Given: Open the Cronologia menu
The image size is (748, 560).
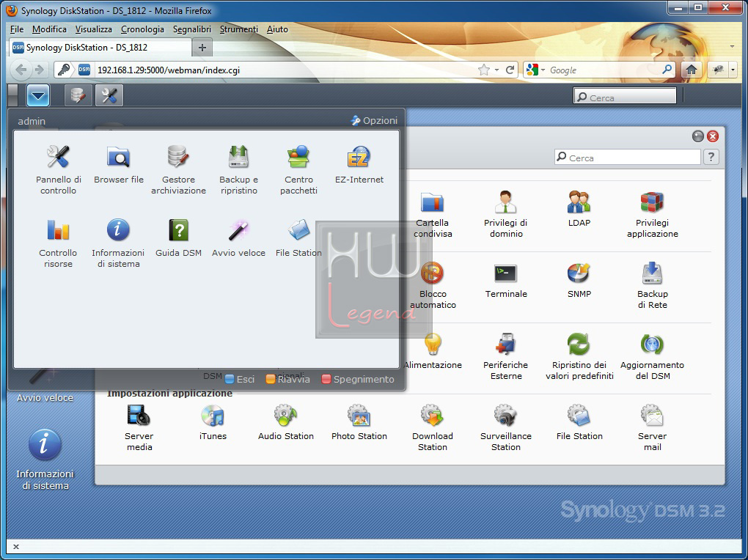Looking at the screenshot, I should click(x=142, y=29).
